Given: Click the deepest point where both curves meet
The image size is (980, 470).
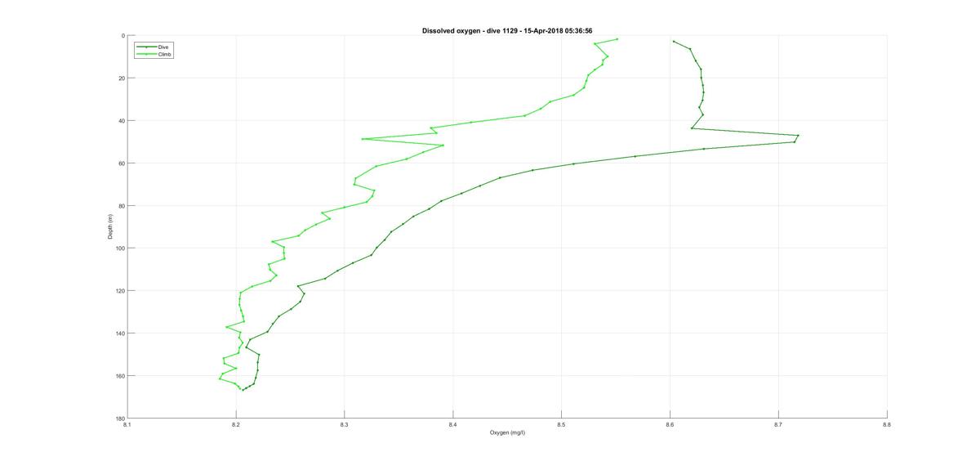Looking at the screenshot, I should tap(242, 390).
